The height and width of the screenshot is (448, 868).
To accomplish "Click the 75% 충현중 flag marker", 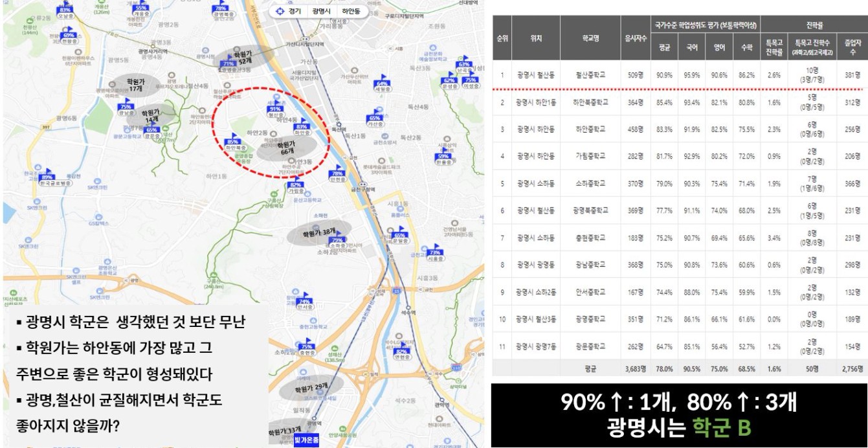I will coord(307,348).
